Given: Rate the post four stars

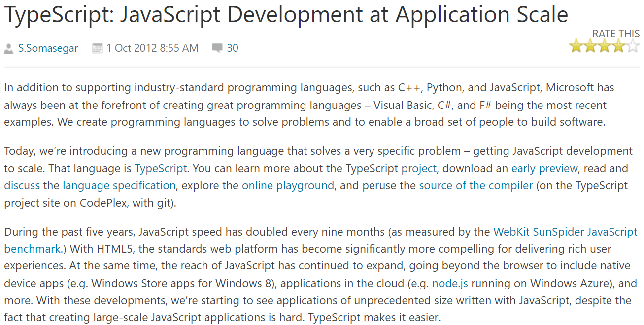Looking at the screenshot, I should tap(618, 46).
